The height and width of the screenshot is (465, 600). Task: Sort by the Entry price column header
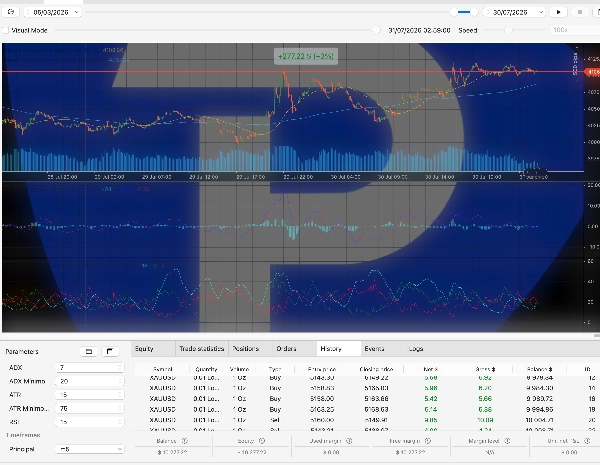[322, 369]
